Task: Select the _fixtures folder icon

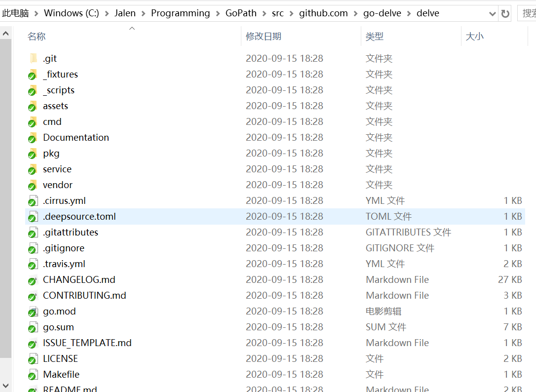Action: 33,75
